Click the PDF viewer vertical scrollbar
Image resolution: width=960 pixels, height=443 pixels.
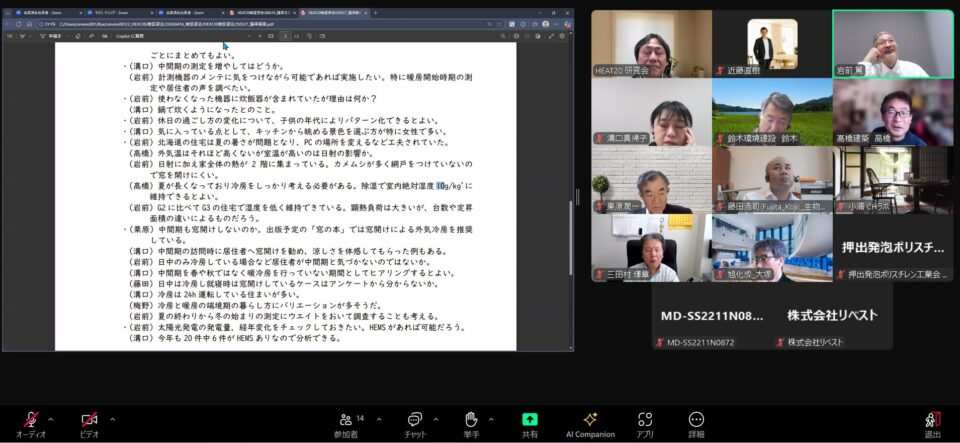pos(571,230)
